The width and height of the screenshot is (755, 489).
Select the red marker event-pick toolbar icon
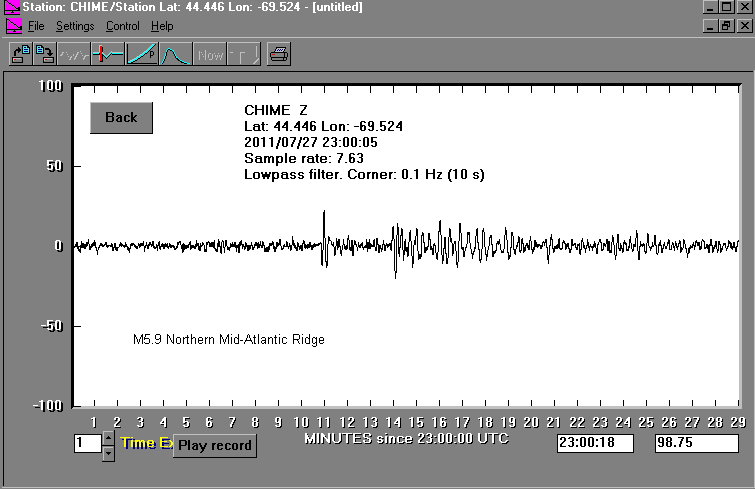point(107,55)
